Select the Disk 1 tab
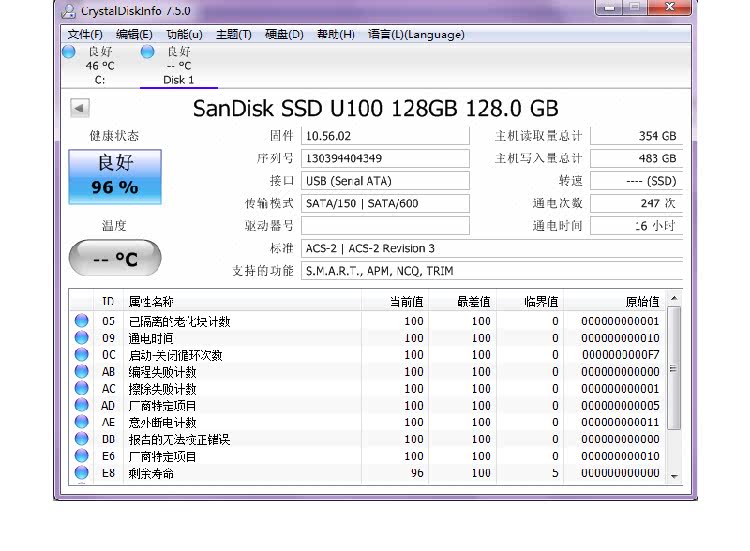 pos(178,66)
